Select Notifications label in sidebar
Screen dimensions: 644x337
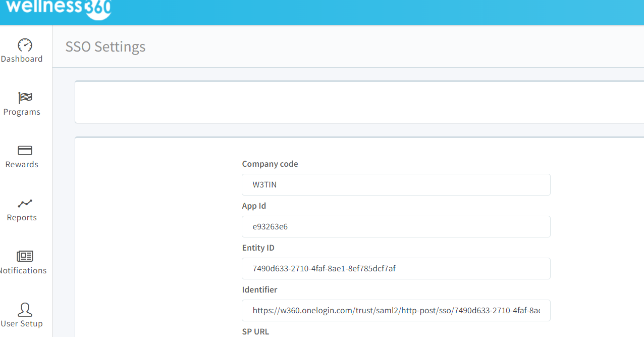coord(23,271)
